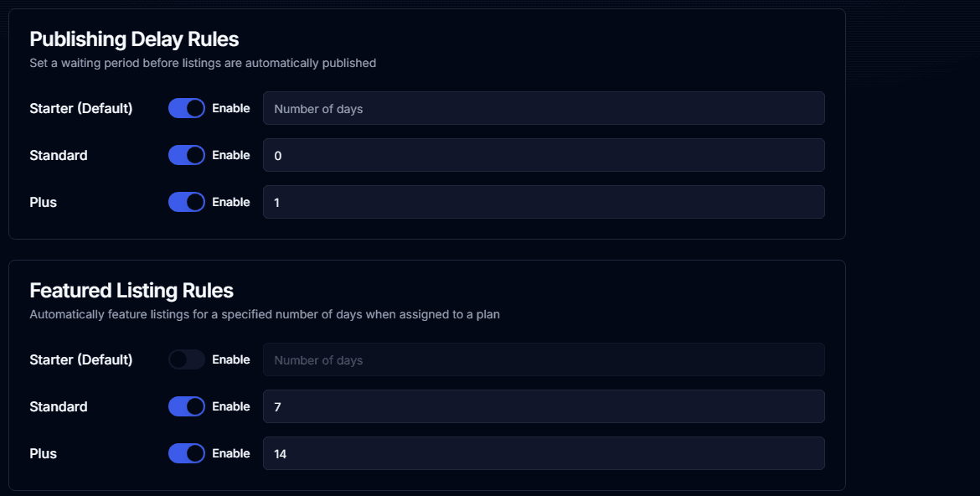Disable Plus plan publishing delay
The height and width of the screenshot is (496, 980).
[186, 202]
